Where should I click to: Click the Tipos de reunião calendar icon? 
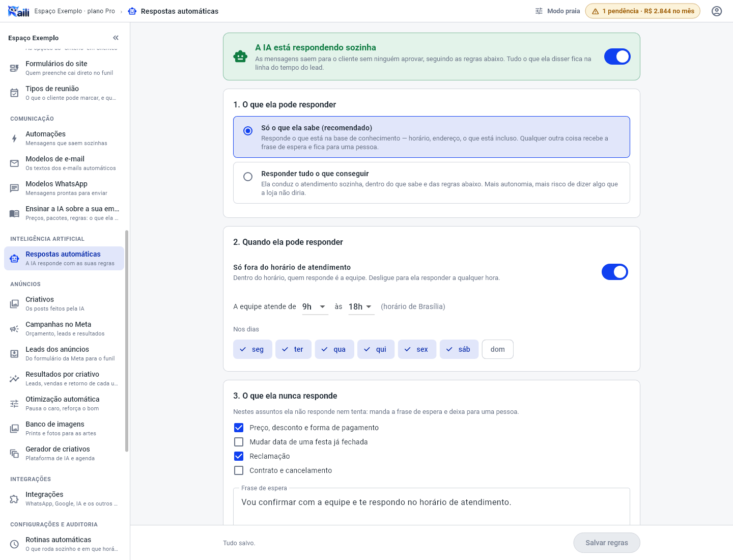tap(14, 93)
